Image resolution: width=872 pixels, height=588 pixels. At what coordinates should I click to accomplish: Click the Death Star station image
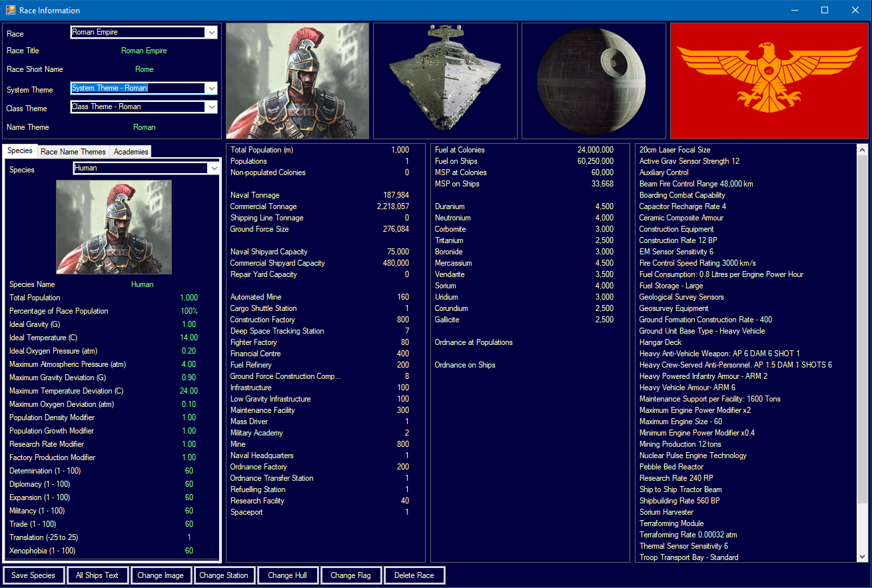click(x=594, y=81)
